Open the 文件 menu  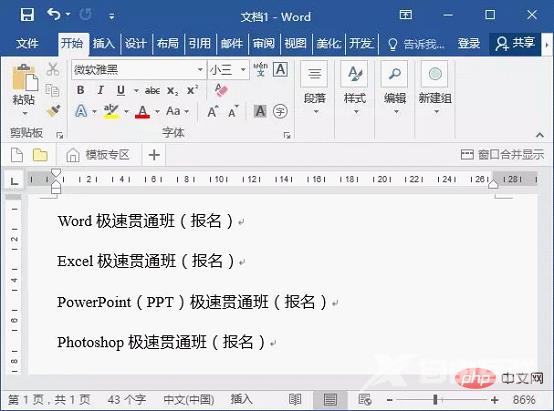27,43
